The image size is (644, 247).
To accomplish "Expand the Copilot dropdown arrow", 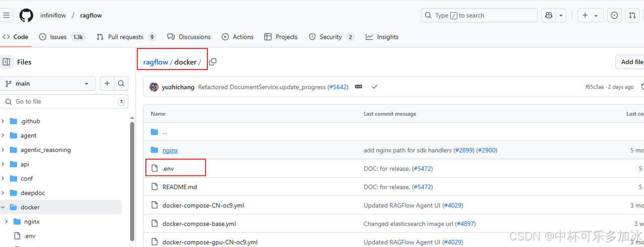I will [561, 15].
